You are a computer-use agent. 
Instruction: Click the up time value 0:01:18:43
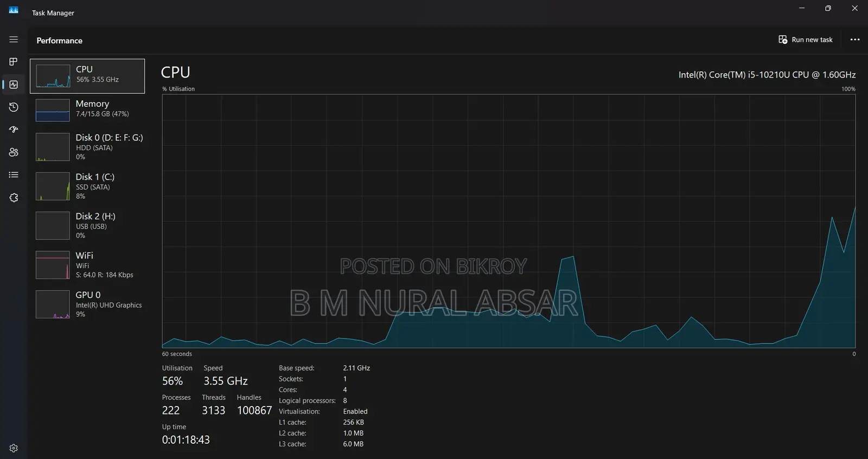click(x=186, y=439)
